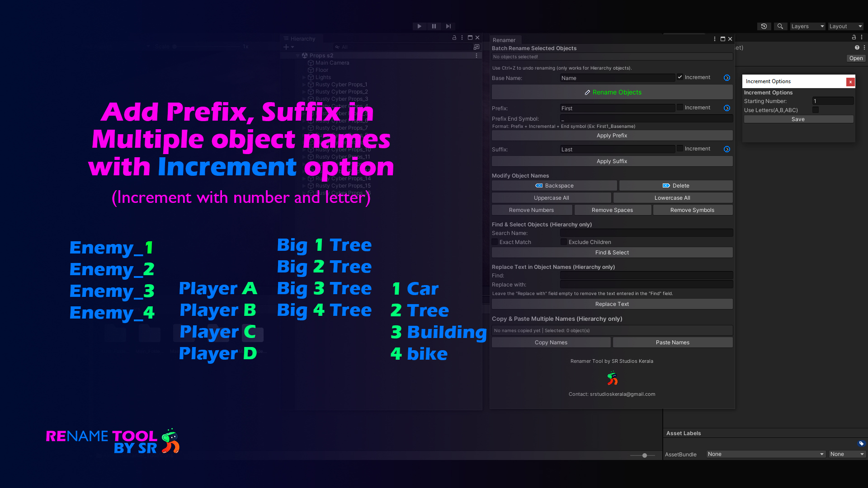Click the Step Forward button
Viewport: 868px width, 488px height.
pyautogui.click(x=448, y=26)
